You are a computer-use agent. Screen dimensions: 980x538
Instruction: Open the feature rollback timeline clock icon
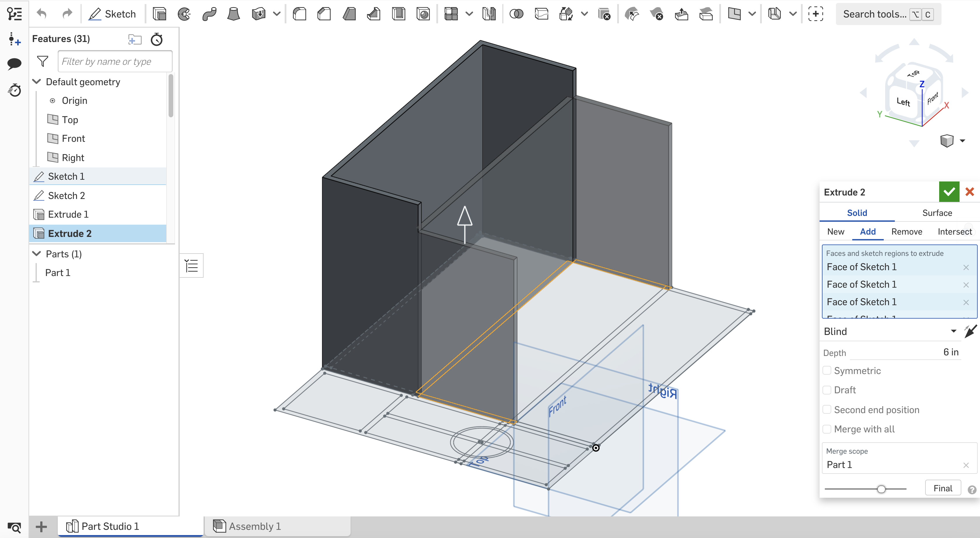click(157, 39)
